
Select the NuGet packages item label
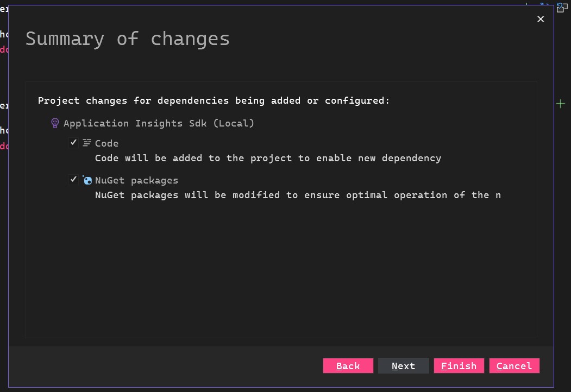[x=136, y=180]
